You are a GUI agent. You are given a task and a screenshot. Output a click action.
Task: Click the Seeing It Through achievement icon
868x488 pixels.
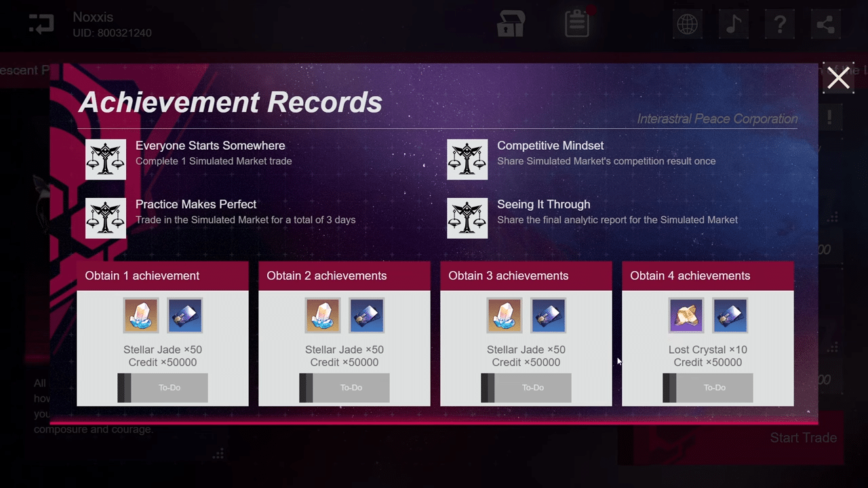point(467,218)
